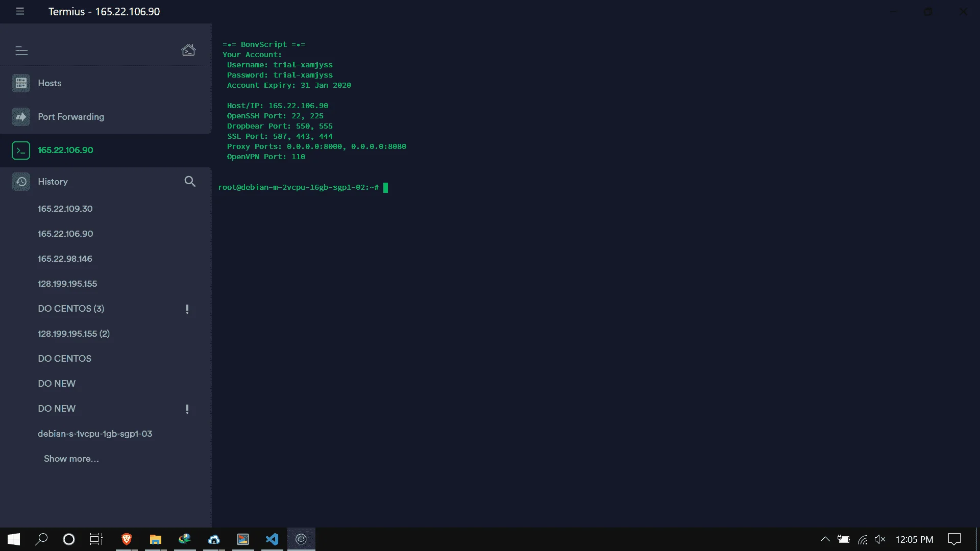Click the Username: trial-xamjyss line

(280, 65)
